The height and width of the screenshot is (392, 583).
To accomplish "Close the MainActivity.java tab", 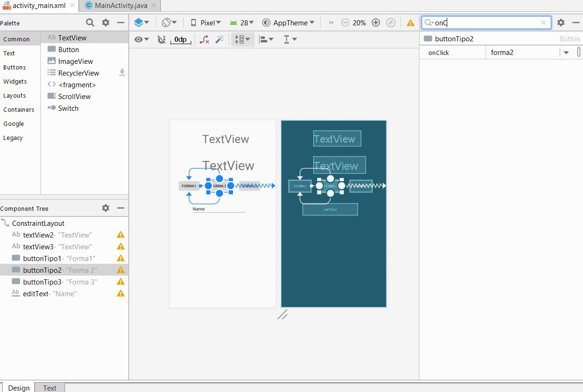I will (x=154, y=6).
